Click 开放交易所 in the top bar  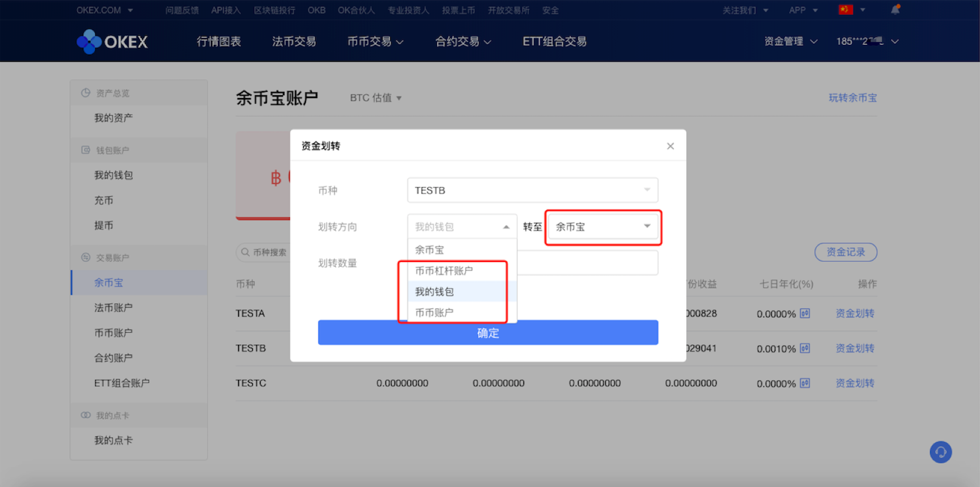click(508, 10)
